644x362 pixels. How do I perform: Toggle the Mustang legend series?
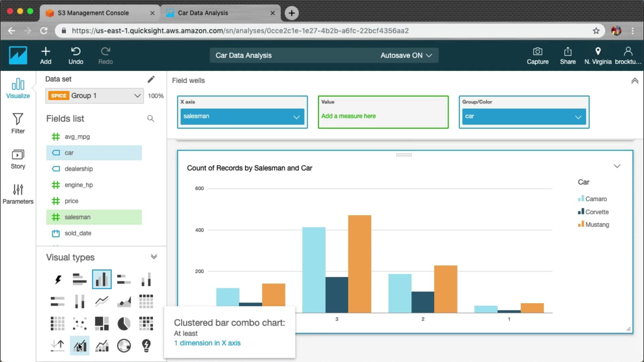coord(597,225)
